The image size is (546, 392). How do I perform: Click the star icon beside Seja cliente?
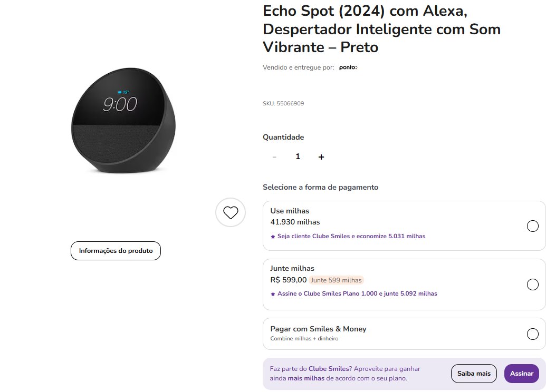point(273,237)
